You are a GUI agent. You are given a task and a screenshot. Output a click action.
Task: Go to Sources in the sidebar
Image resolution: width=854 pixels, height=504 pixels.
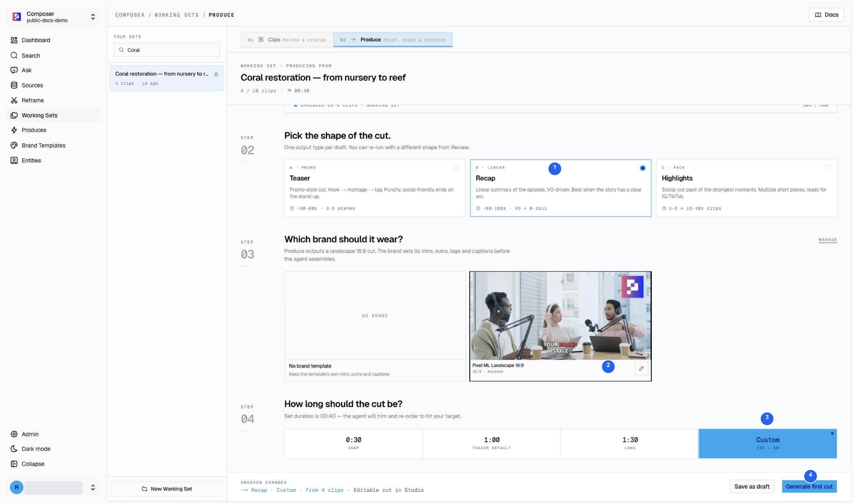click(53, 85)
